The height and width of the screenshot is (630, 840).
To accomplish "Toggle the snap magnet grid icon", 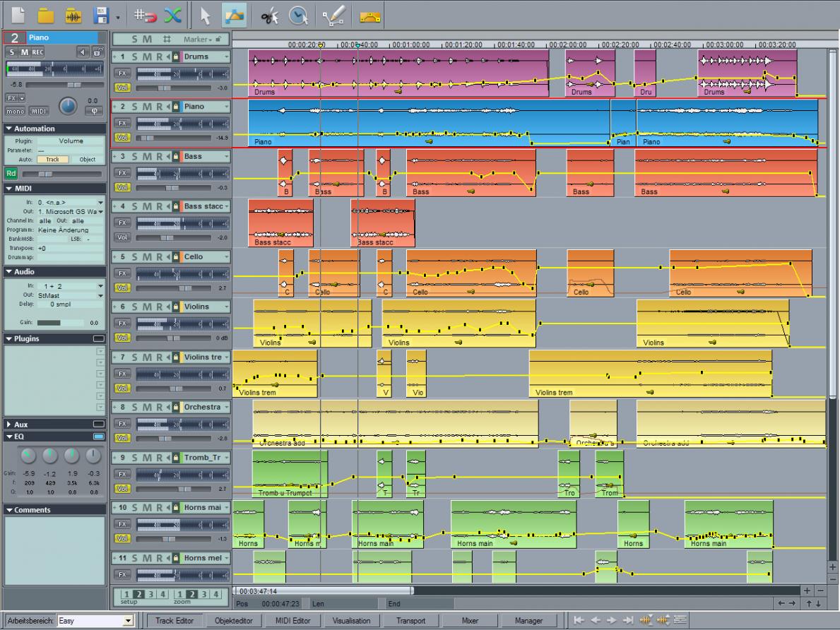I will click(x=145, y=15).
